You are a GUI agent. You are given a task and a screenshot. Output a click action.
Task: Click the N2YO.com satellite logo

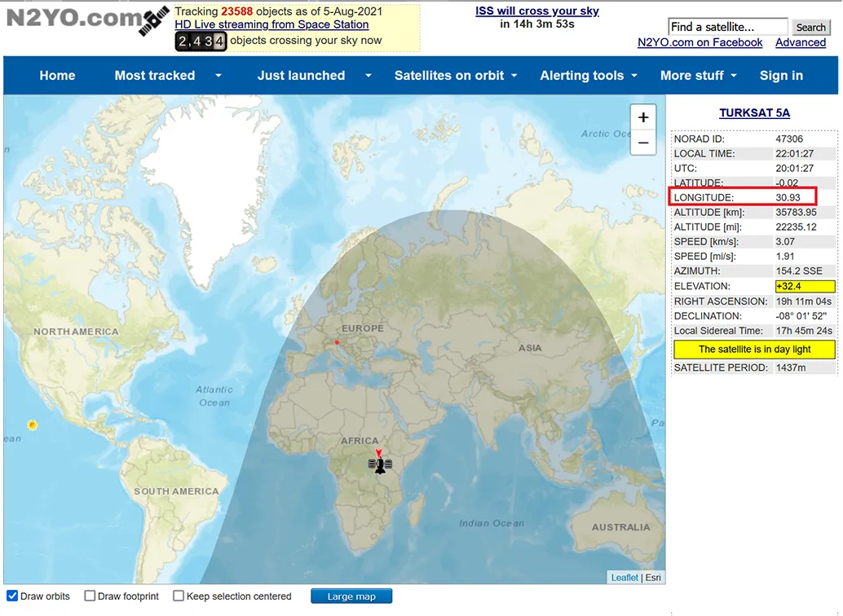tap(87, 20)
